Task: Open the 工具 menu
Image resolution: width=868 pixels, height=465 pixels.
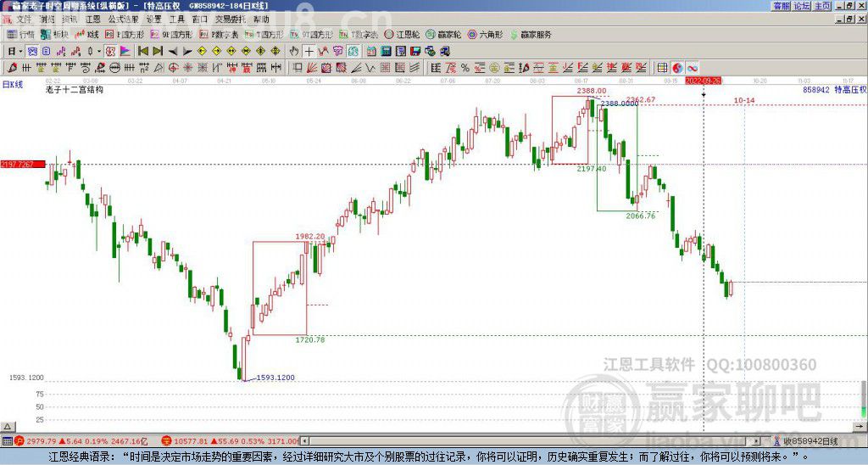Action: pyautogui.click(x=176, y=20)
